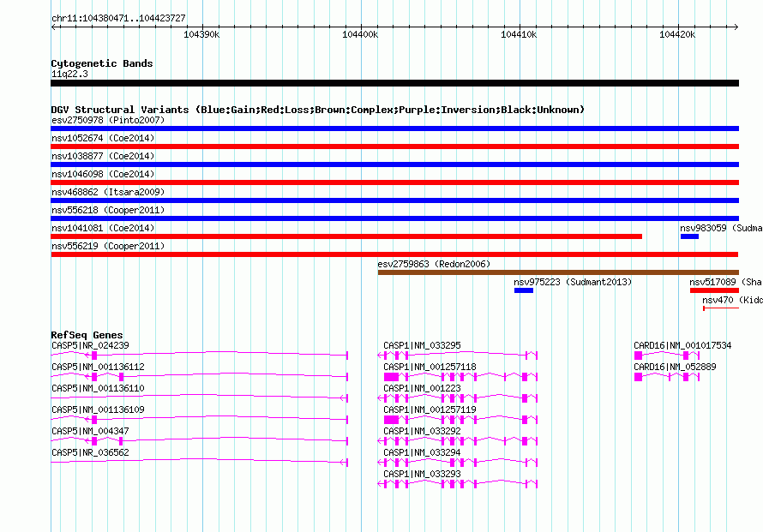Open transcript CASP1|NM_033292 label

[422, 431]
